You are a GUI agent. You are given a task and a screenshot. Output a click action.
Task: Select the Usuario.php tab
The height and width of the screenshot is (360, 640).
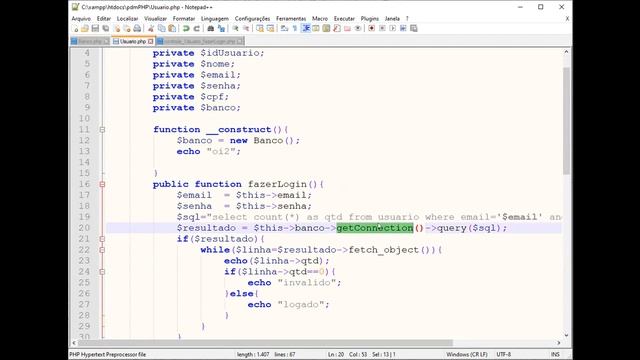tap(133, 41)
